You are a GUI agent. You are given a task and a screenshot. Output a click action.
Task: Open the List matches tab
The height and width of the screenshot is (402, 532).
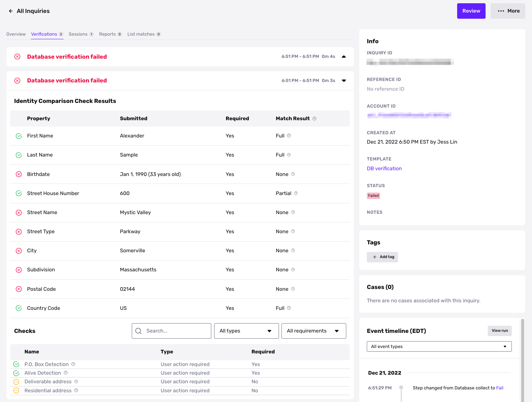click(144, 34)
